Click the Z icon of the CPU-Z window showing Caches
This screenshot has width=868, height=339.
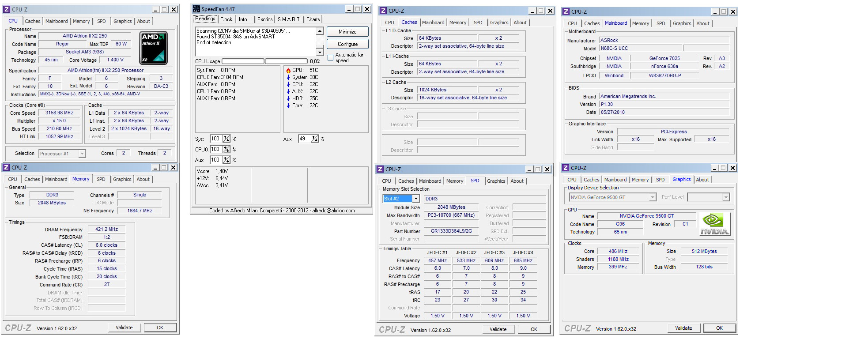(383, 11)
